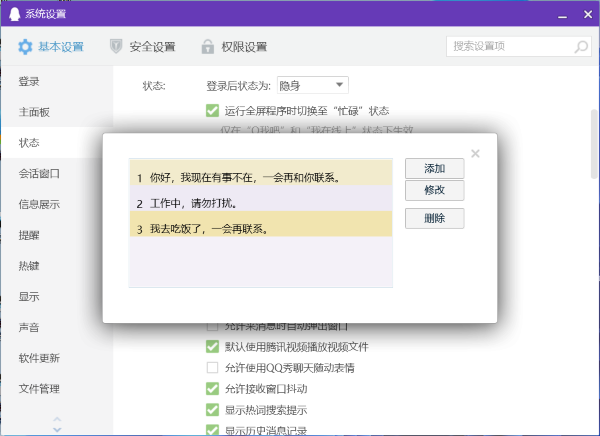Disable 允许接收窗口抖动 checkbox
Viewport: 600px width, 436px height.
(x=212, y=389)
